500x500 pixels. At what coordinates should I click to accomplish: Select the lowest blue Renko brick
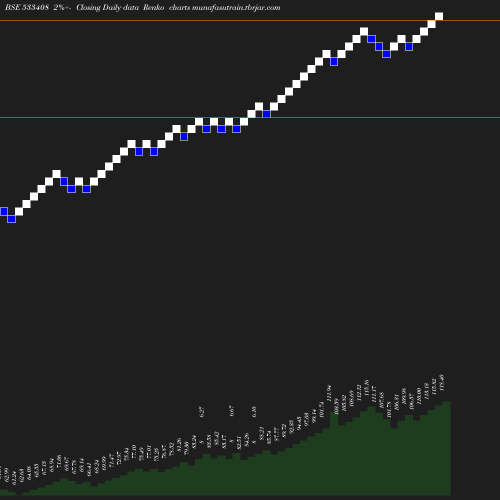(12, 219)
